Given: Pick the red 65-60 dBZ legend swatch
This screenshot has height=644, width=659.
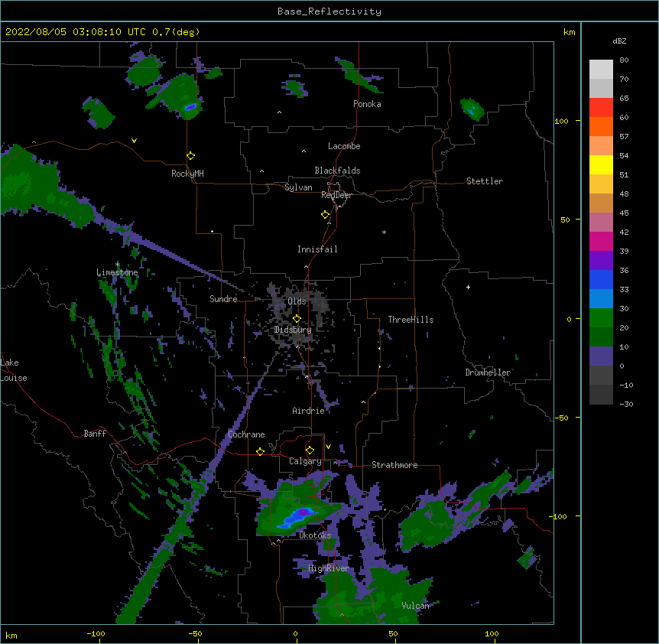Looking at the screenshot, I should (x=601, y=108).
